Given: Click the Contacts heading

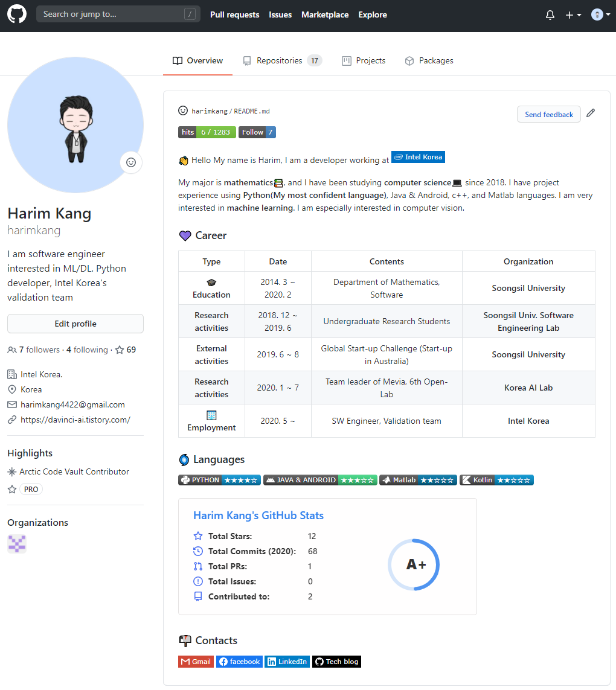Looking at the screenshot, I should [208, 640].
